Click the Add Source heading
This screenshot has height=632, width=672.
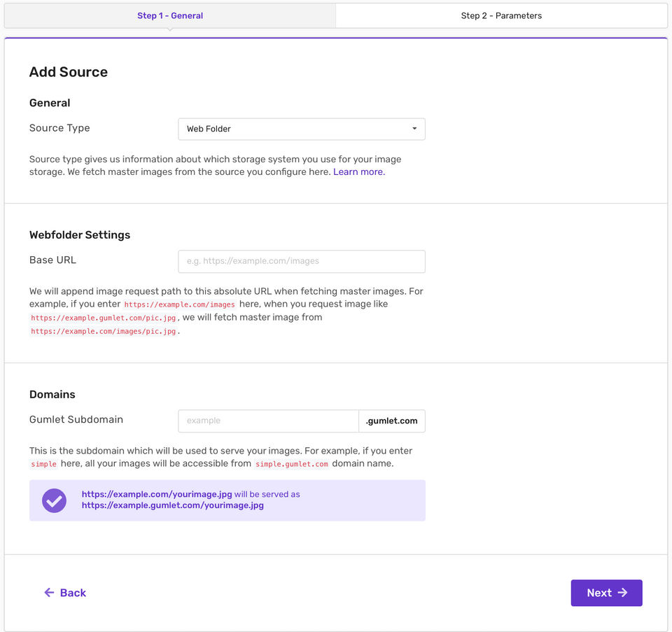pyautogui.click(x=69, y=72)
